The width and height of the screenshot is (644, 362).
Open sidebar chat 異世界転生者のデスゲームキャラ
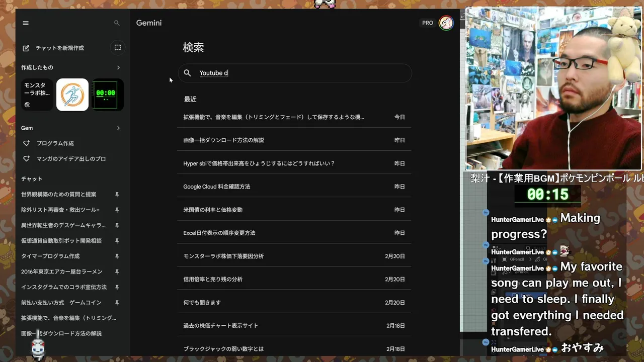click(x=63, y=225)
